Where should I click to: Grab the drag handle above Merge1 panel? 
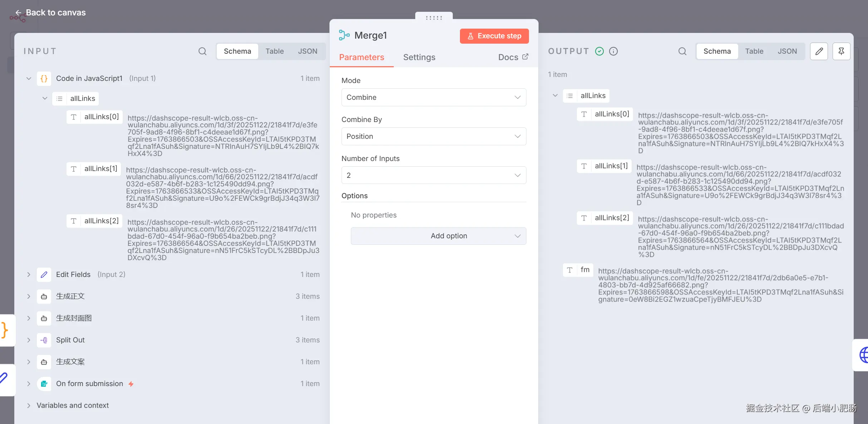433,17
